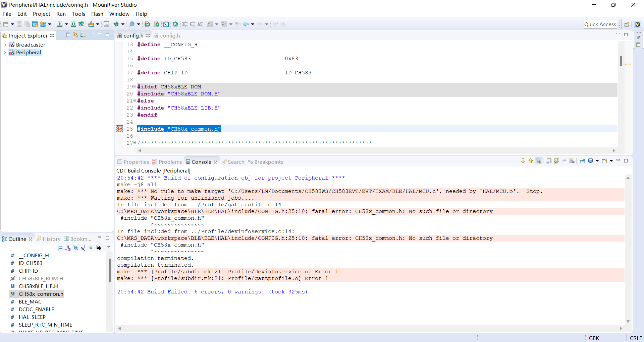Switch to the second config.h editor tab

[x=167, y=36]
